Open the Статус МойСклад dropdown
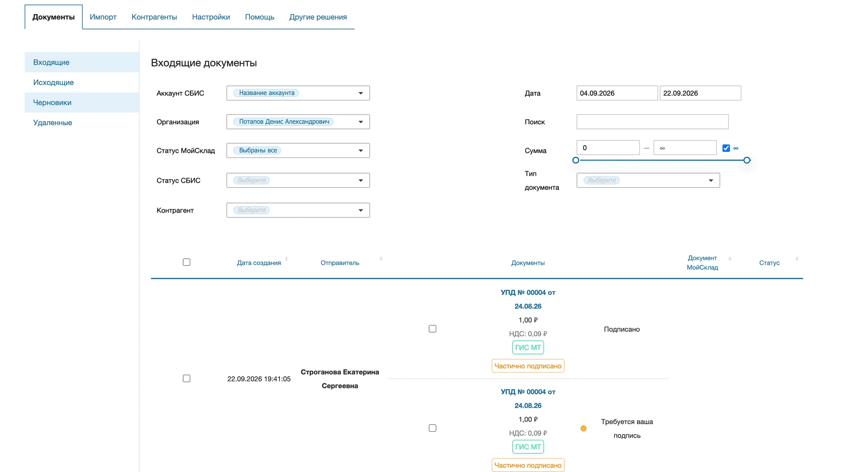Viewport: 868px width, 472px height. coord(298,151)
